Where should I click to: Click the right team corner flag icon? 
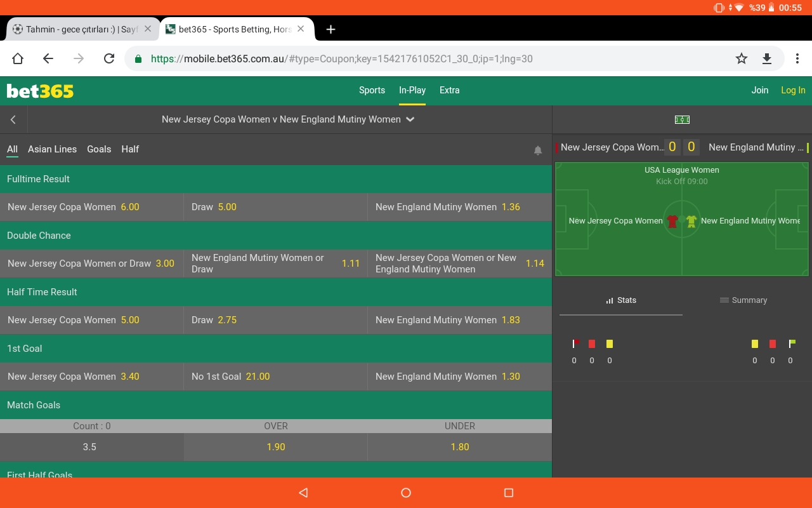coord(792,344)
